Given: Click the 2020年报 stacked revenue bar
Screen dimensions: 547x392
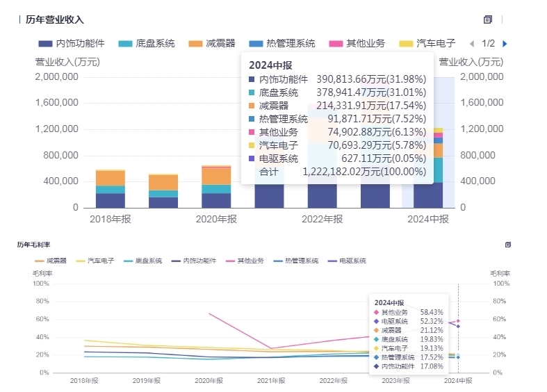Looking at the screenshot, I should (x=216, y=186).
